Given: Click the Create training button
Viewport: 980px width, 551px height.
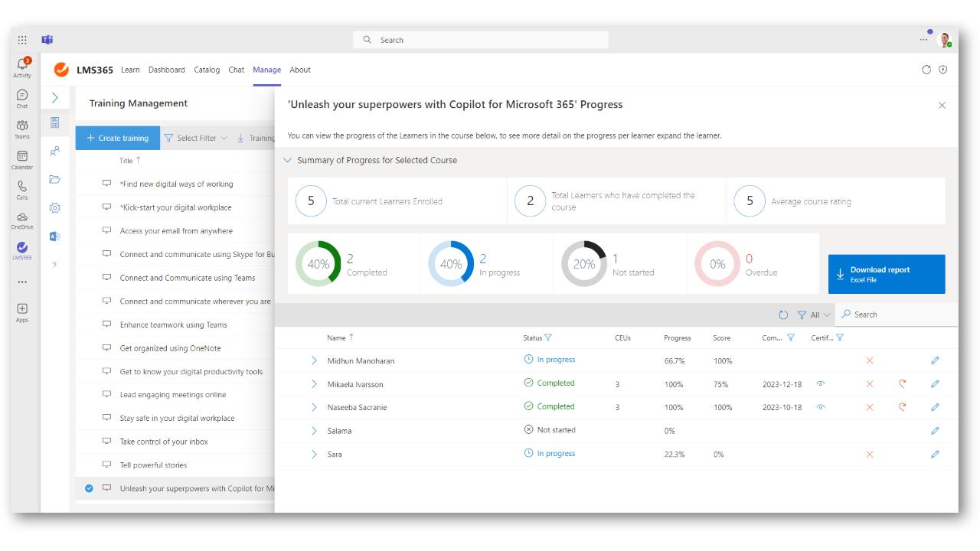Looking at the screenshot, I should click(x=118, y=138).
